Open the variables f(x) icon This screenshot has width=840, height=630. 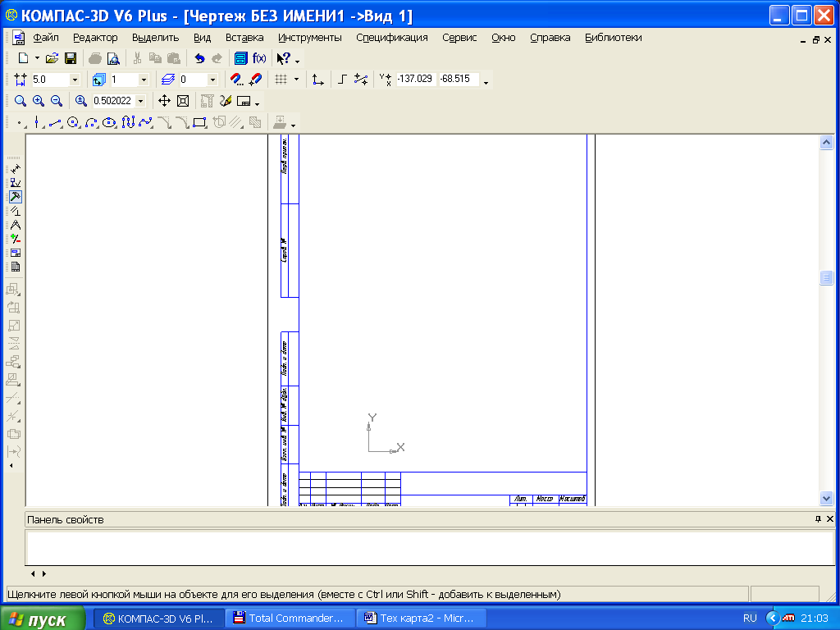tap(259, 58)
